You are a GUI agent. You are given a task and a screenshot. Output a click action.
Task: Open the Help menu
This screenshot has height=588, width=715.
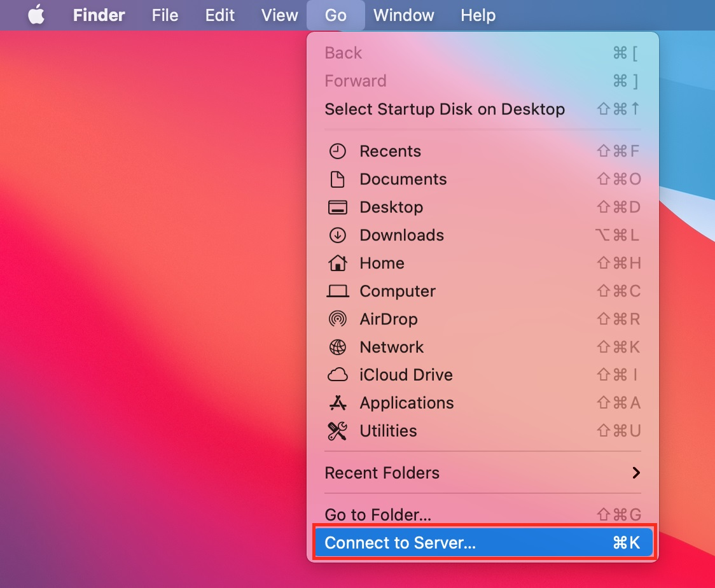point(478,15)
